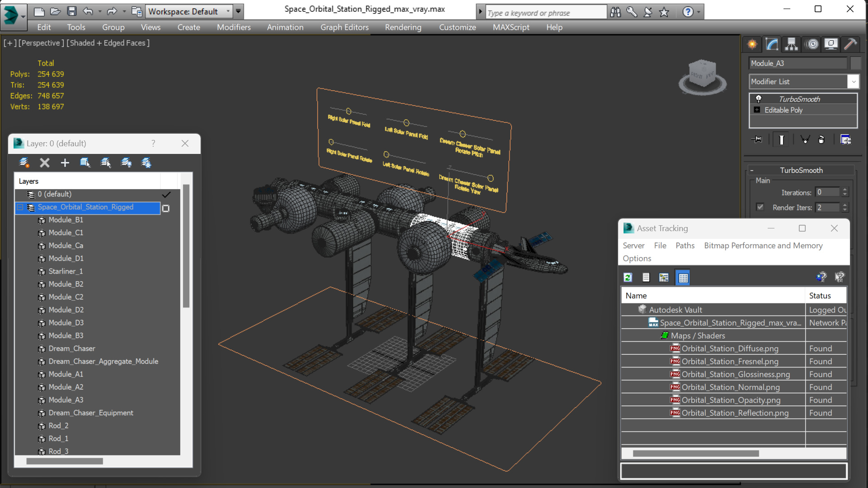Click the Status column header
This screenshot has width=868, height=488.
point(826,296)
